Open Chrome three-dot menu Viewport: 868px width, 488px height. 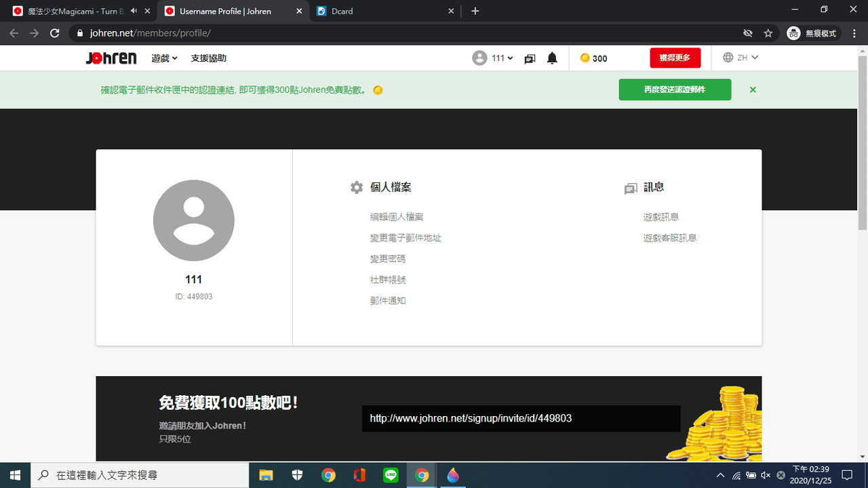click(854, 33)
